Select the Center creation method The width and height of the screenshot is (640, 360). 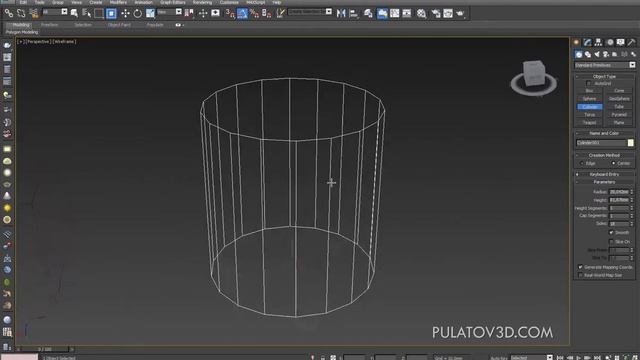(613, 163)
